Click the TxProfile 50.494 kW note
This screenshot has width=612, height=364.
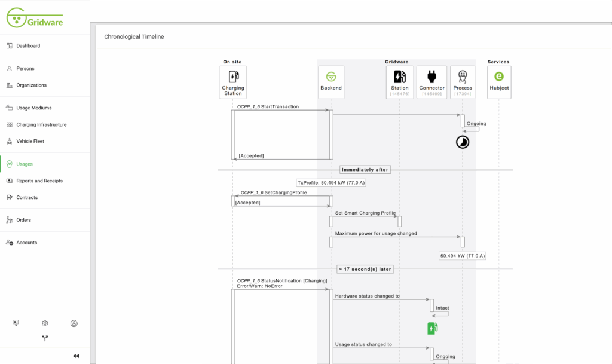click(331, 182)
